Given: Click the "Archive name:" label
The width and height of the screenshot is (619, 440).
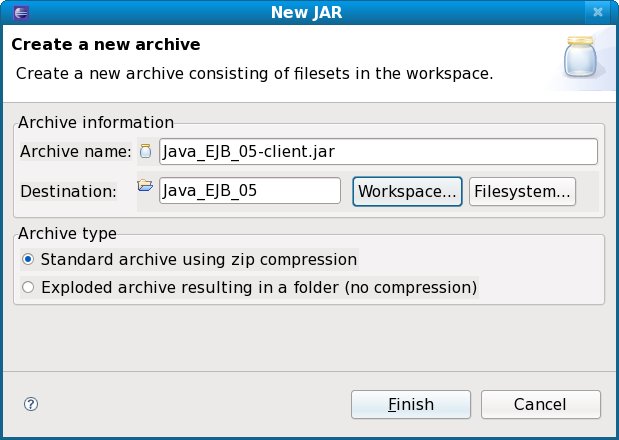Looking at the screenshot, I should [75, 152].
